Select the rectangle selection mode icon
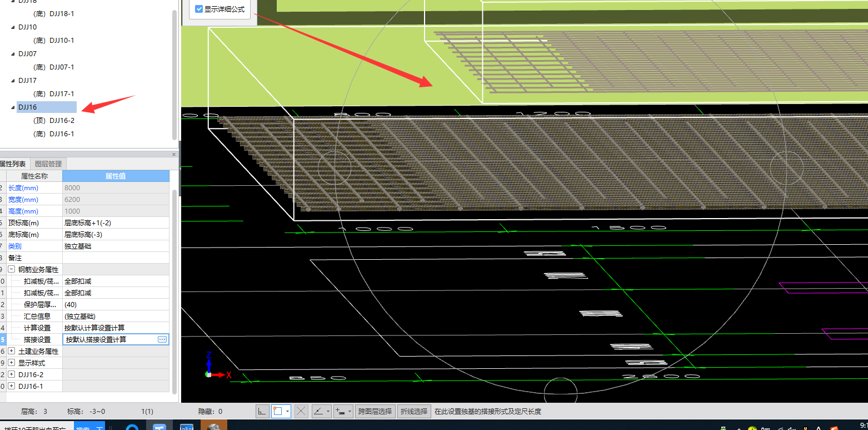868x430 pixels. click(x=278, y=412)
